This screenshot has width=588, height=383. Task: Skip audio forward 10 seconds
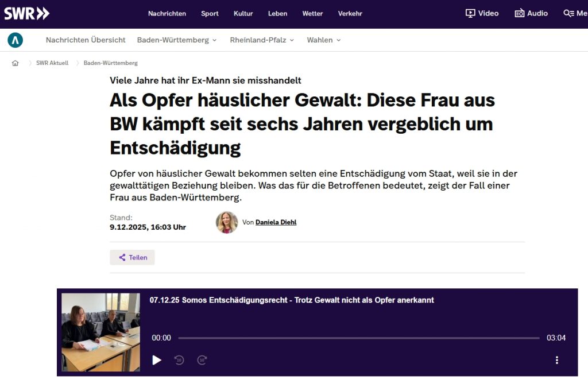[202, 360]
